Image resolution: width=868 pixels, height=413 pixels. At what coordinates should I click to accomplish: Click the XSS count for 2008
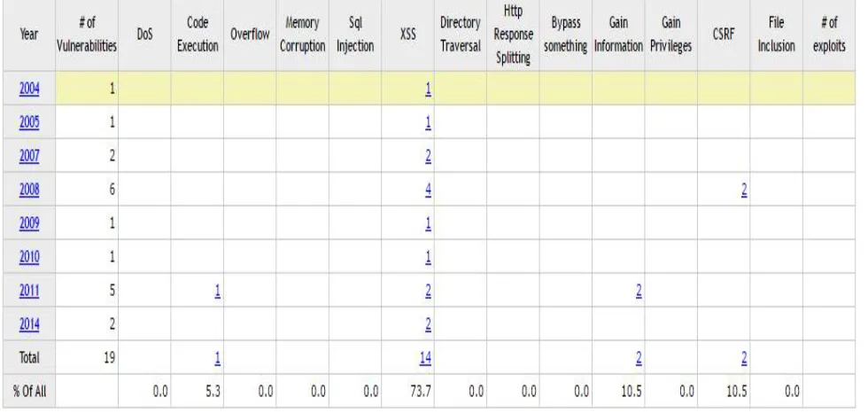[429, 190]
